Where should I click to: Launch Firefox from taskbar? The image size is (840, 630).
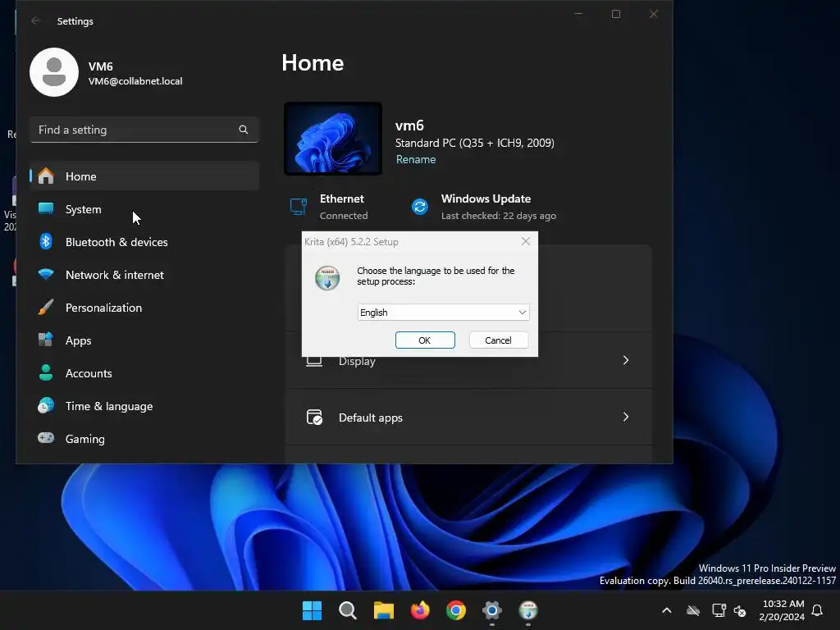click(420, 610)
